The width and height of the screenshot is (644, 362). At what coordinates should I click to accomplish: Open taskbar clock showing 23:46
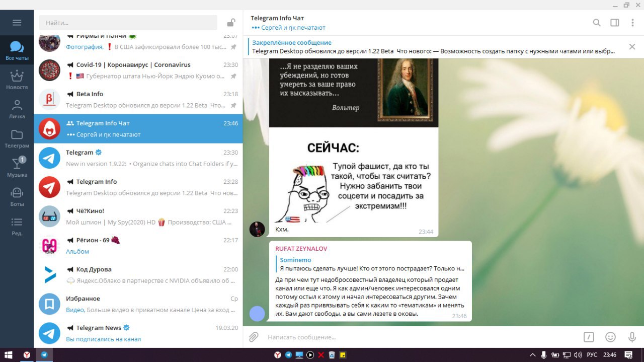(610, 355)
